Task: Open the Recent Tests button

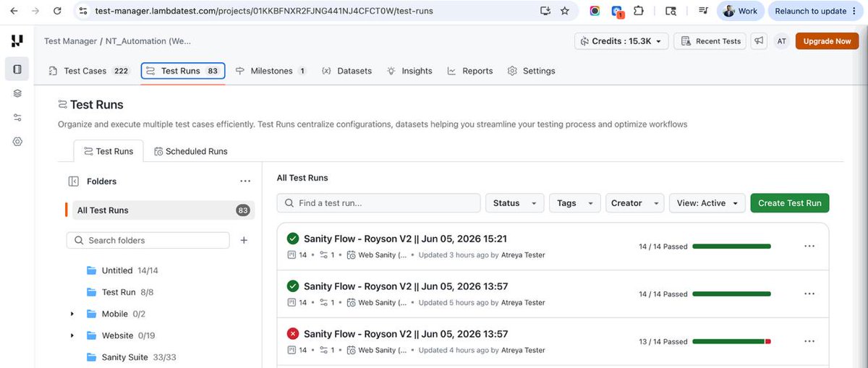Action: point(710,41)
